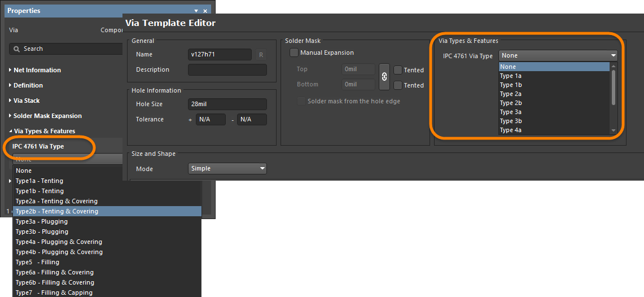Open the Mode Simple dropdown
The width and height of the screenshot is (644, 297).
tap(227, 169)
